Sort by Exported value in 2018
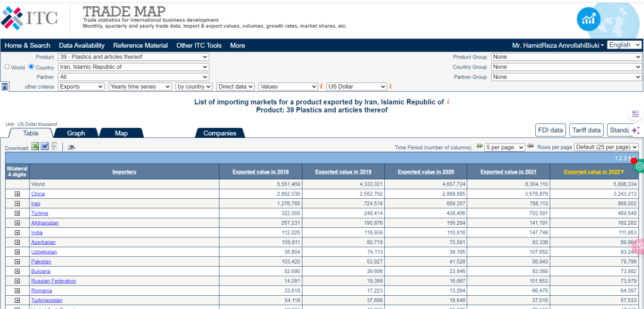The height and width of the screenshot is (309, 644). (260, 172)
